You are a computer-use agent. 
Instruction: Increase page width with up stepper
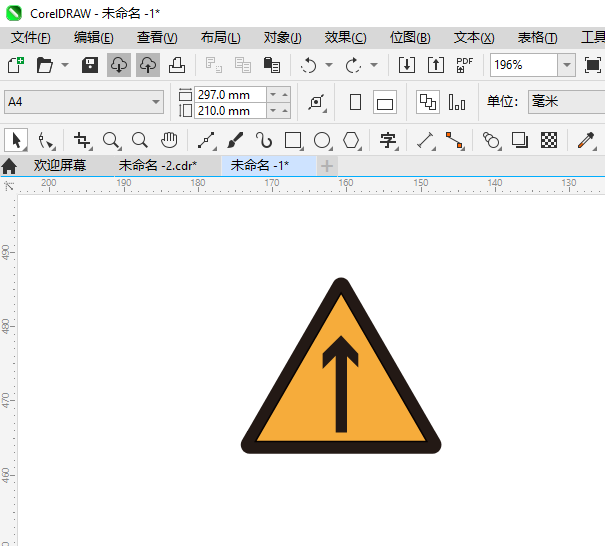tap(285, 95)
